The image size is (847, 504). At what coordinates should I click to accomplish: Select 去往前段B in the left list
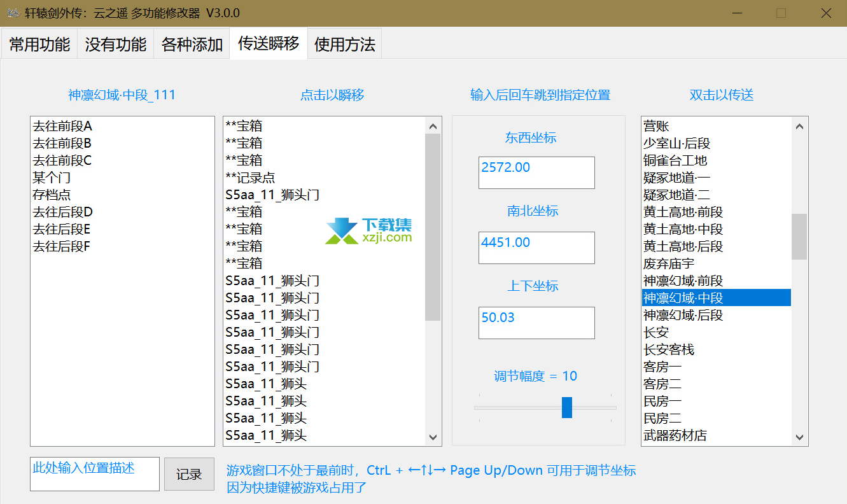pyautogui.click(x=123, y=143)
